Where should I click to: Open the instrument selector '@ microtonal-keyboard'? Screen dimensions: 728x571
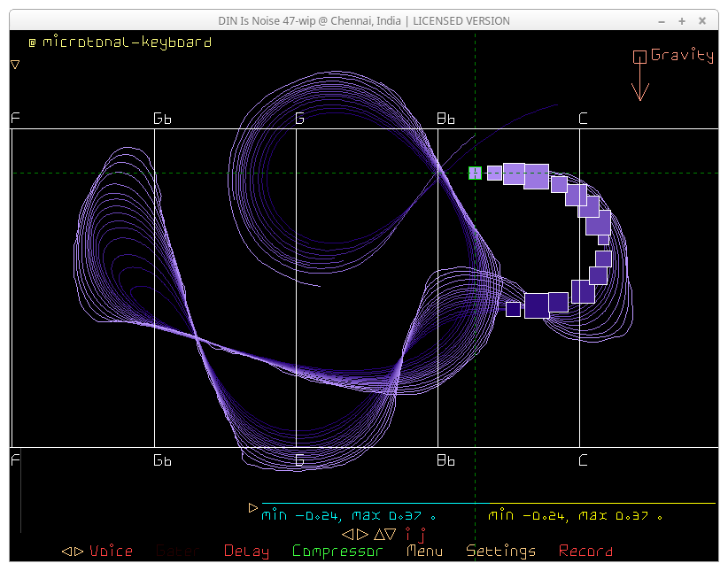(x=120, y=42)
